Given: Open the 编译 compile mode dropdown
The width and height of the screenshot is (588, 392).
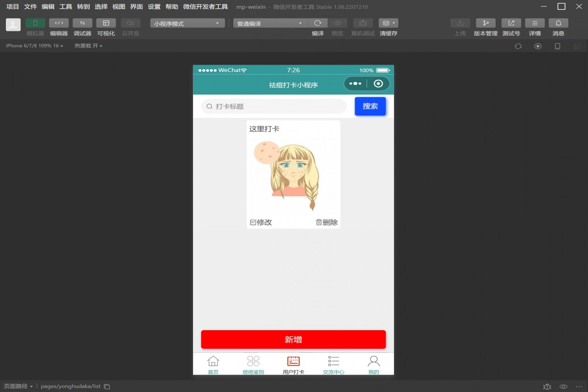Looking at the screenshot, I should 269,23.
